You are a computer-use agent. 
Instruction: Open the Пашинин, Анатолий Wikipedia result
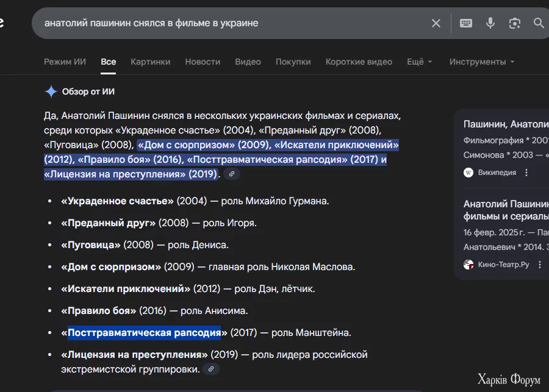pyautogui.click(x=506, y=124)
